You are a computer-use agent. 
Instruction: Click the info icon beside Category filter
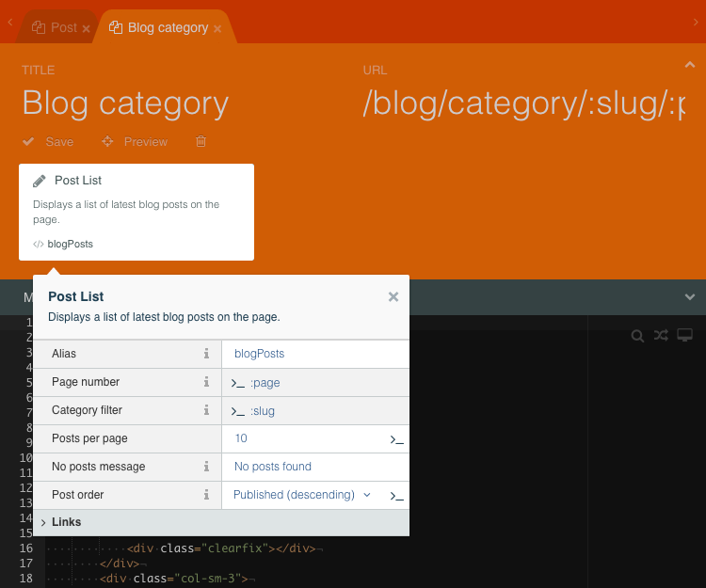[206, 410]
